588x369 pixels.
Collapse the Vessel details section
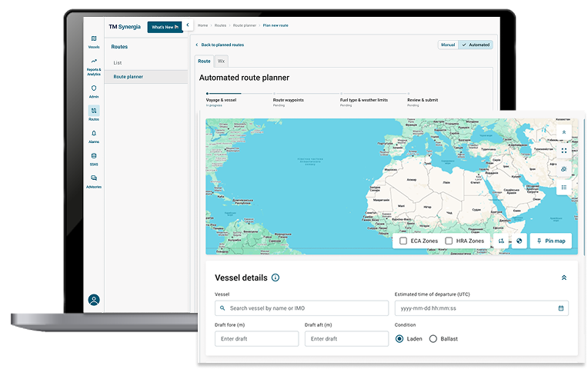pos(563,278)
